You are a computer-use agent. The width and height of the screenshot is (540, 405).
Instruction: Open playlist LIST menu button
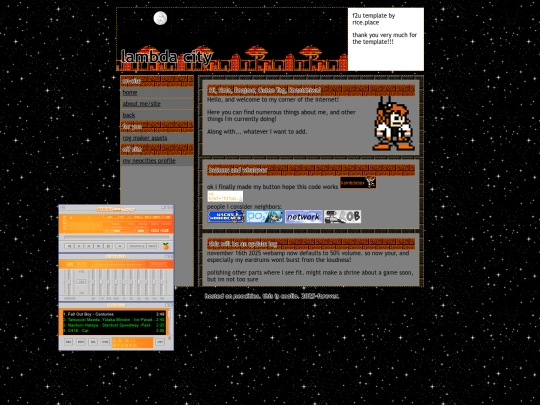160,342
